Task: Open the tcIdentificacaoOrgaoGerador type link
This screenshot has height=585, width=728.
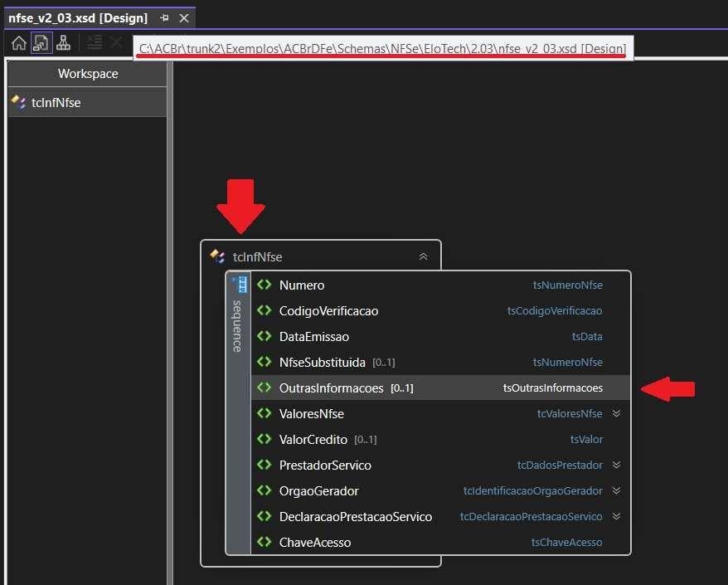Action: (533, 490)
